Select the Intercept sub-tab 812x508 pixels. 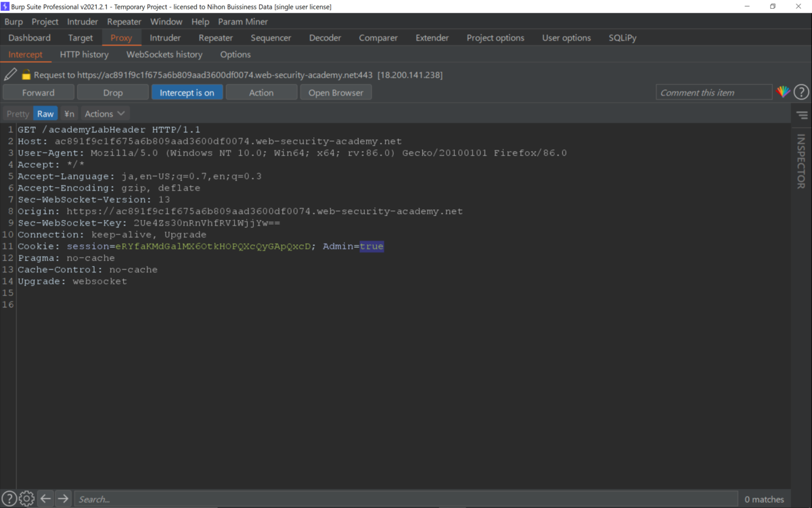(x=26, y=54)
